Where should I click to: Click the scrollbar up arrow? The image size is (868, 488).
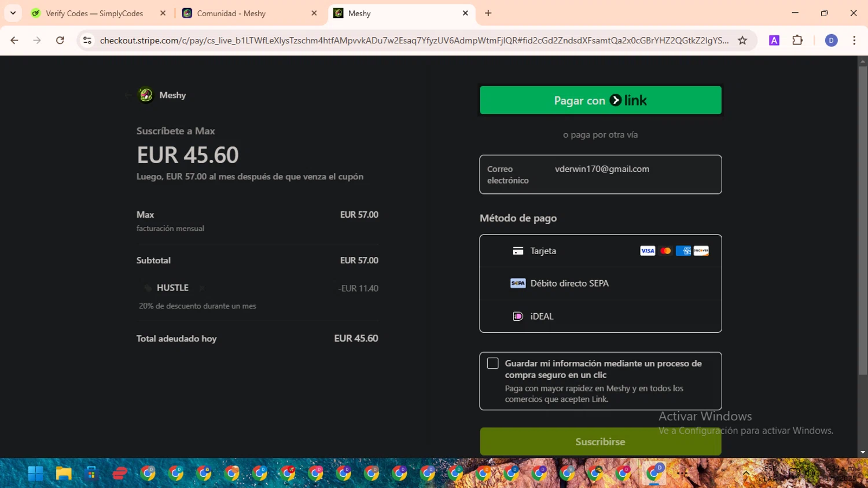(863, 61)
